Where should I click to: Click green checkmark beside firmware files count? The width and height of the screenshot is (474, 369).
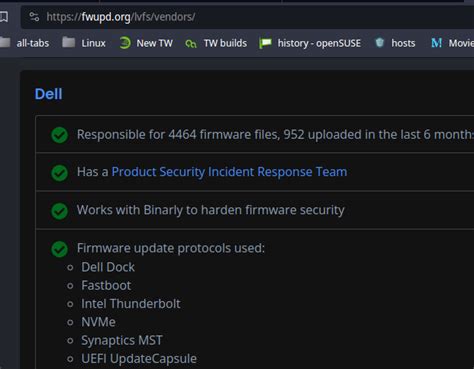coord(60,135)
